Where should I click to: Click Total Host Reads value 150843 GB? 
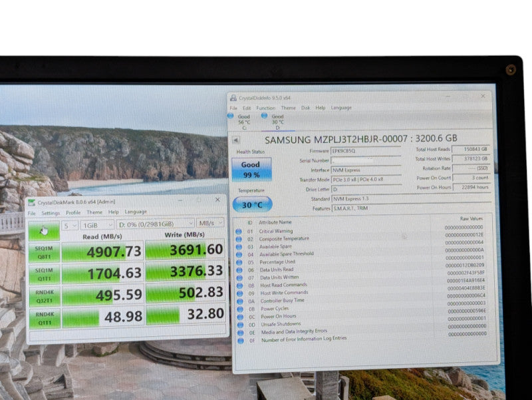(471, 149)
